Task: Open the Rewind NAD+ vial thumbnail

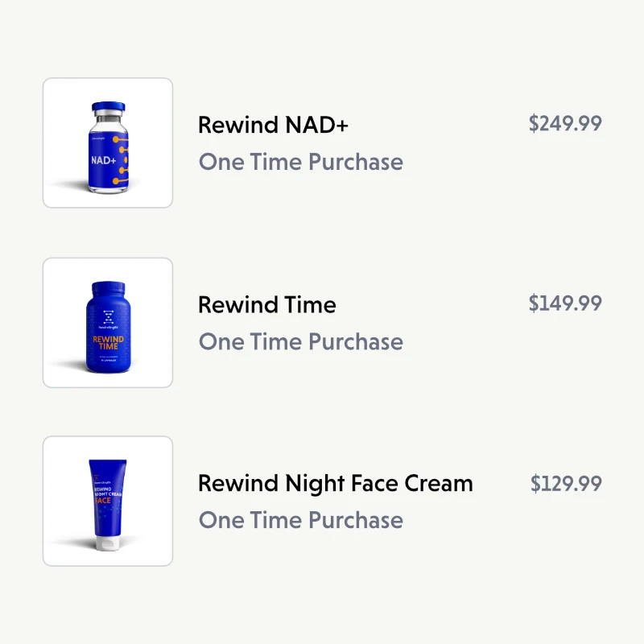Action: tap(107, 143)
